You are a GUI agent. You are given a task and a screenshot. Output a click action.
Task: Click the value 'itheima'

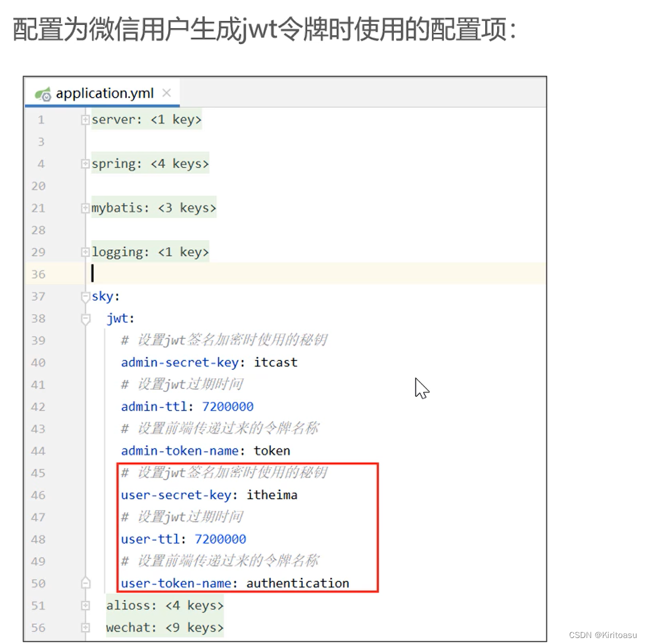[x=272, y=495]
